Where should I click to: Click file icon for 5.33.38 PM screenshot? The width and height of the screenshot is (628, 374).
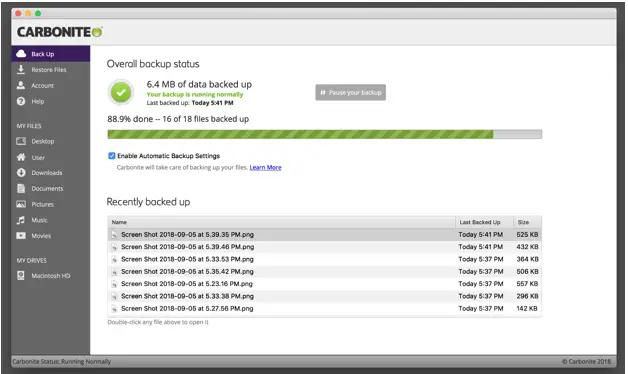114,296
